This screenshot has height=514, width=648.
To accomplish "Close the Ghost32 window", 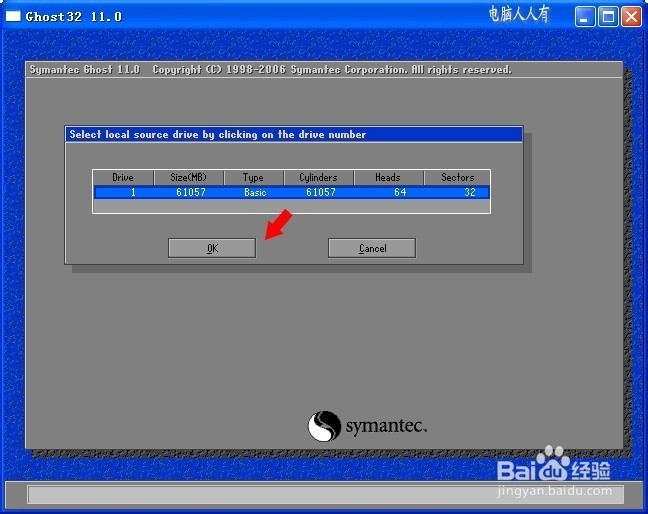I will pos(631,17).
